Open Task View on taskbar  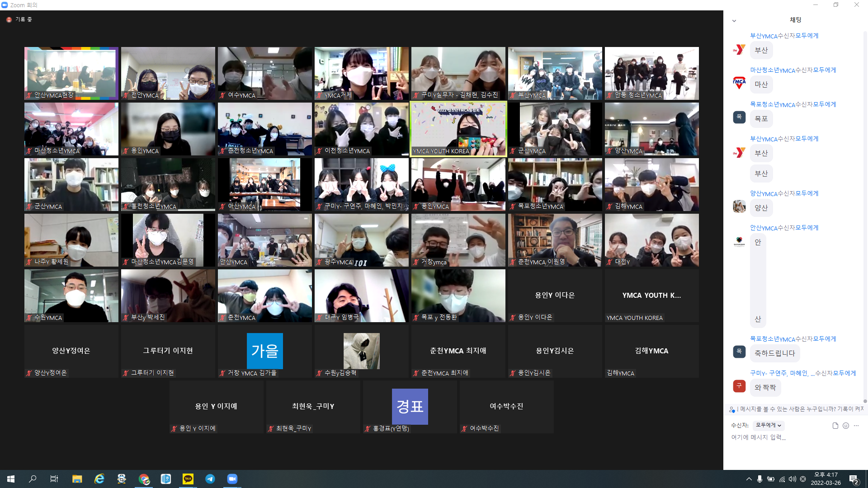[54, 479]
